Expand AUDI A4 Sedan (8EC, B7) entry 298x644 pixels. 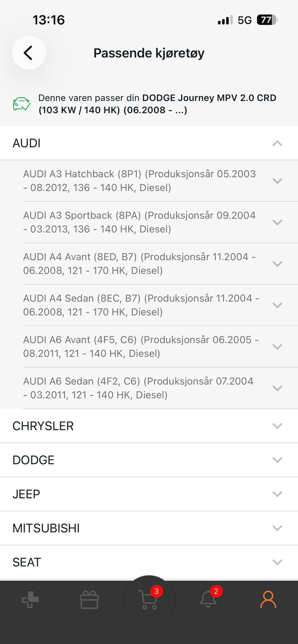click(x=160, y=305)
